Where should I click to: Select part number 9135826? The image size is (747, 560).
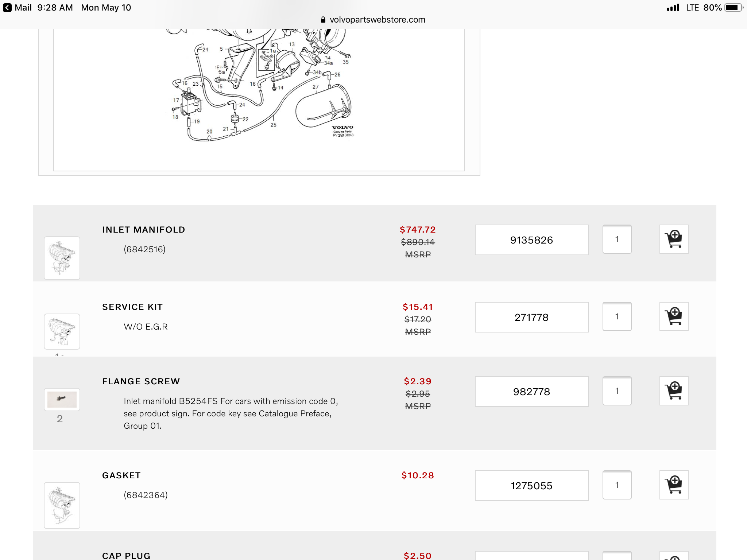click(531, 240)
